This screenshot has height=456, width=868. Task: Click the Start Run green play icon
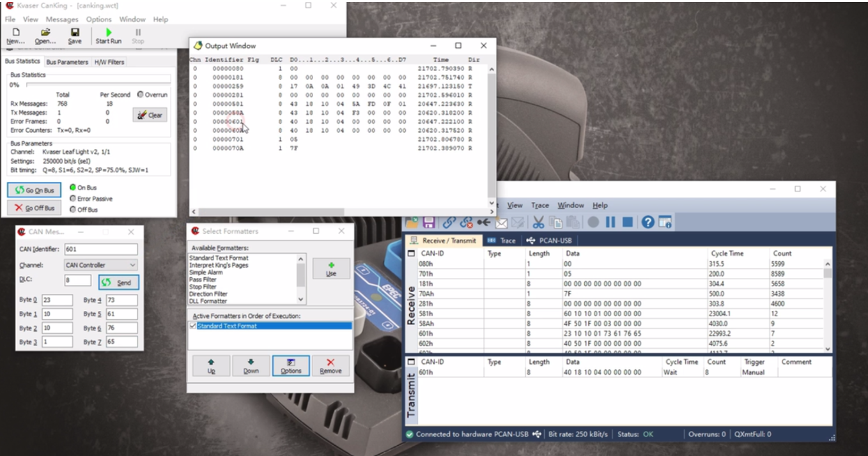pos(108,32)
